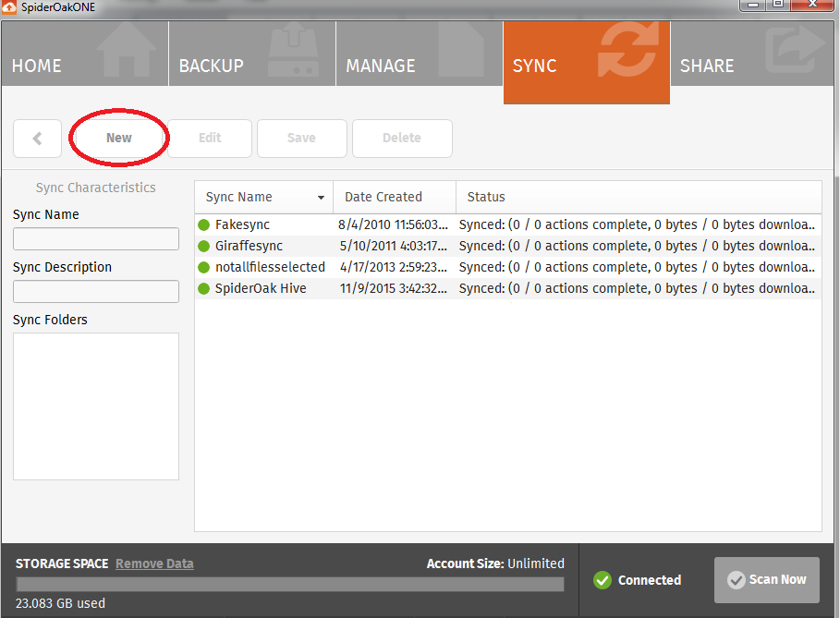
Task: Open the Remove Data link
Action: [x=155, y=563]
